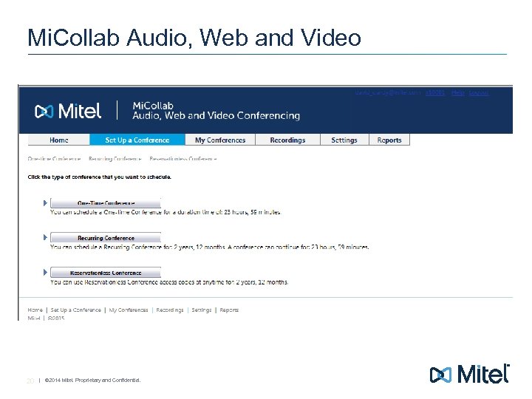Click arrow beside Recurring Conference button
This screenshot has height=399, width=532.
pyautogui.click(x=45, y=237)
